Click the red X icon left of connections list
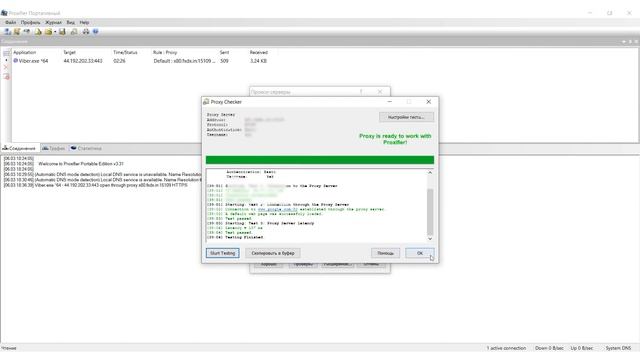 6,67
